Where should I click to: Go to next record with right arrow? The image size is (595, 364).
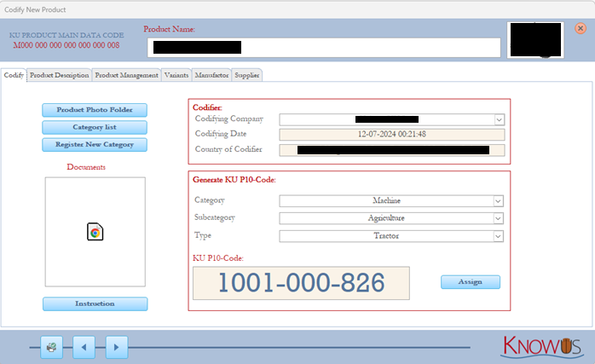click(x=117, y=347)
